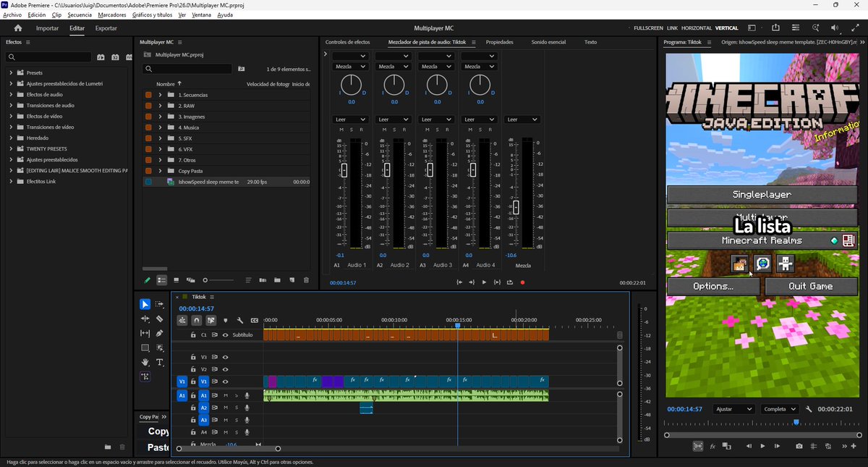Click the quick export icon at top right
Screen dimensions: 868x467
tap(775, 28)
